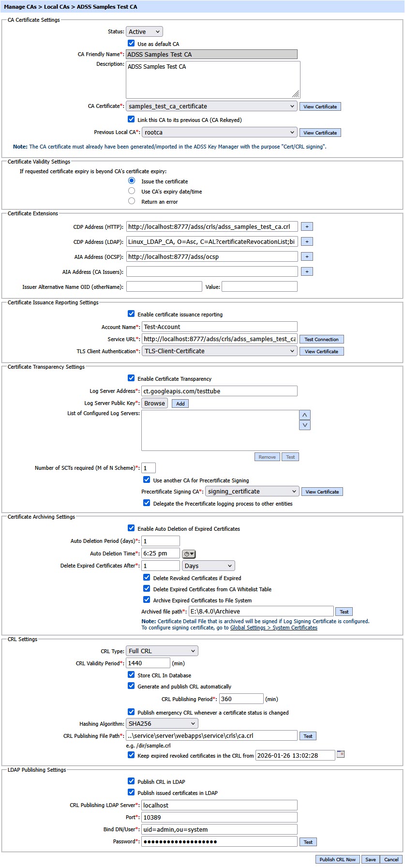Expand the CRL Type dropdown
The image size is (405, 868).
[x=162, y=651]
